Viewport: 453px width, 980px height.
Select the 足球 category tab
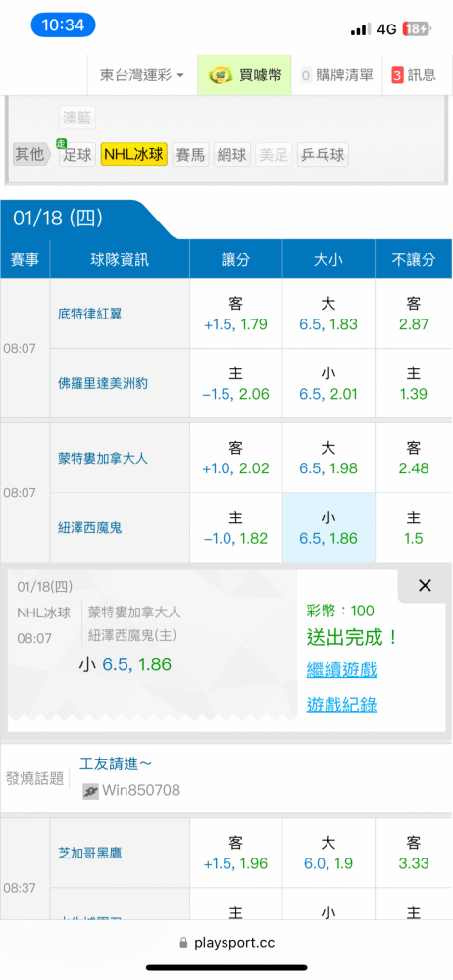click(x=77, y=155)
